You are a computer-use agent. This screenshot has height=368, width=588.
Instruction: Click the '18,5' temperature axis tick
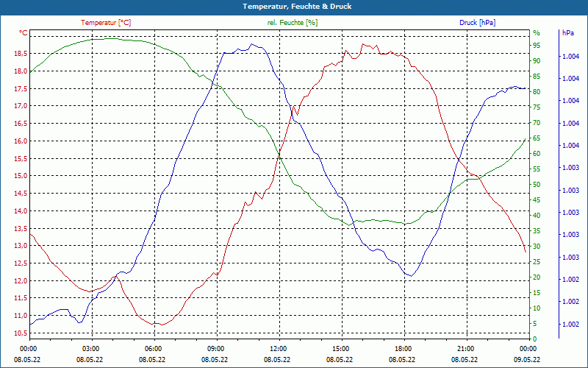point(21,54)
